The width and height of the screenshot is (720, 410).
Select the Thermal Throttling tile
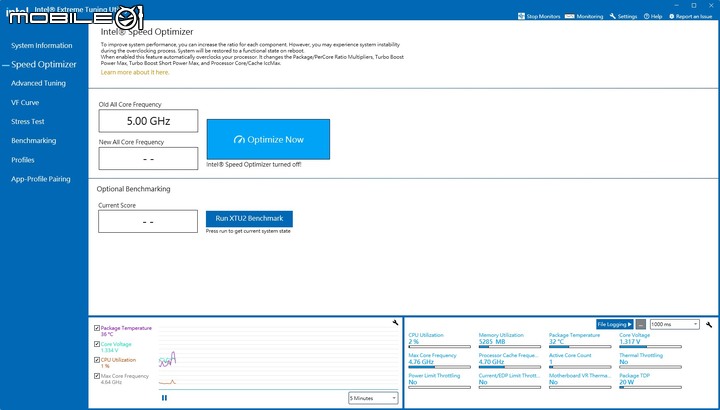click(650, 360)
